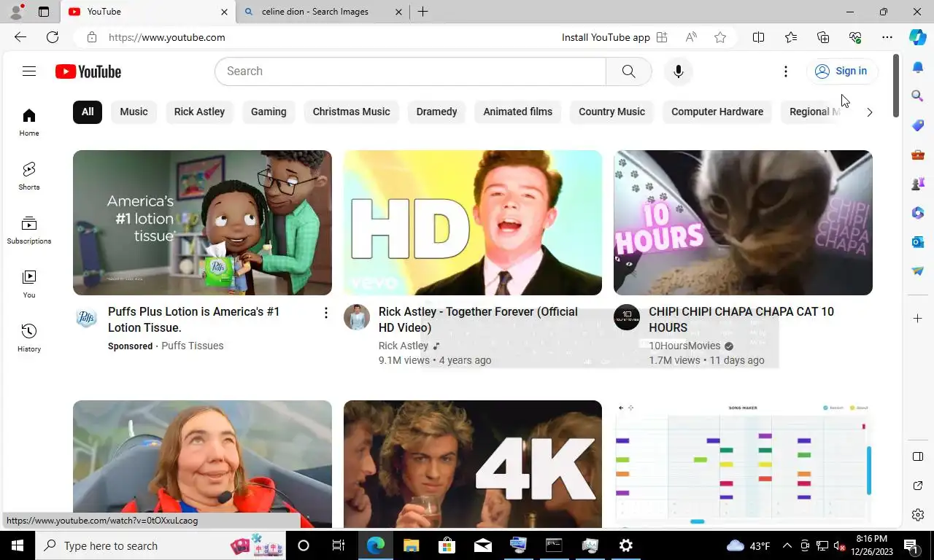Viewport: 934px width, 560px height.
Task: Click the search magnifier button
Action: pos(628,71)
